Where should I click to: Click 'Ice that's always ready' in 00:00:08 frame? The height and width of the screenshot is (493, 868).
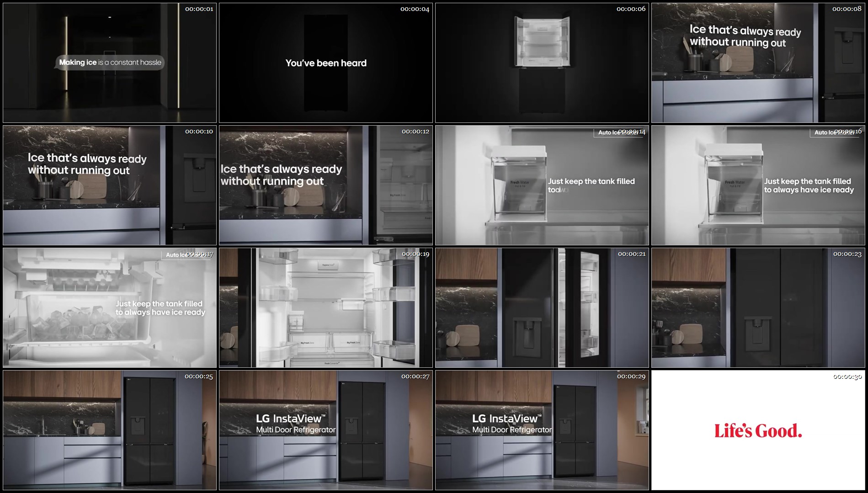[x=746, y=31]
